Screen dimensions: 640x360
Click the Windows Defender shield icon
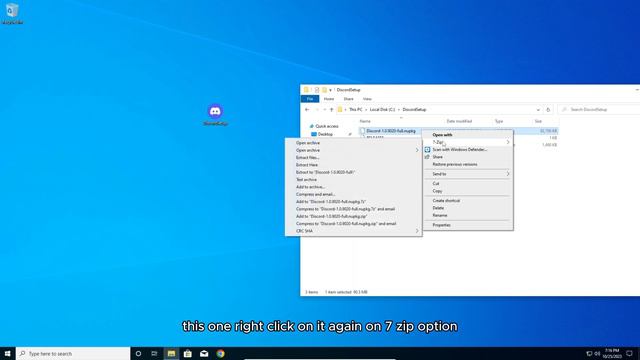(x=427, y=149)
